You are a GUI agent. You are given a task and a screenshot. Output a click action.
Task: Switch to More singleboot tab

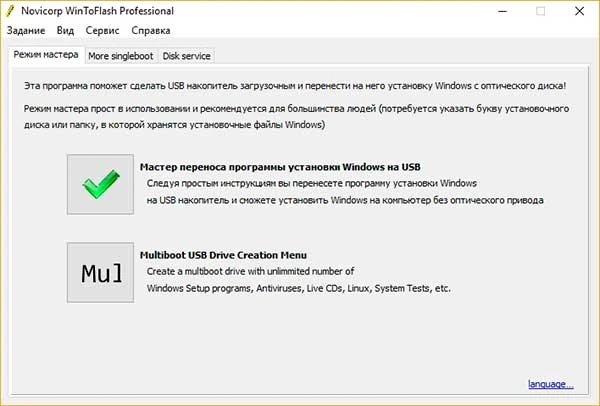pos(121,56)
